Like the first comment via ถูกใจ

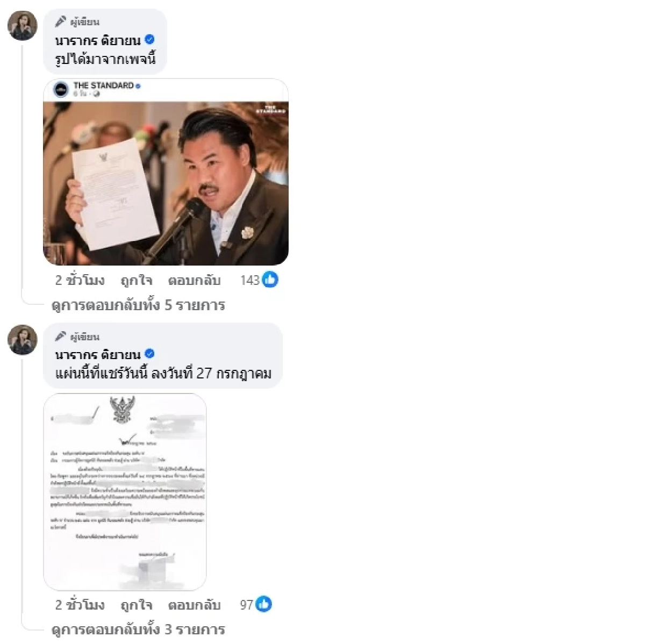137,280
